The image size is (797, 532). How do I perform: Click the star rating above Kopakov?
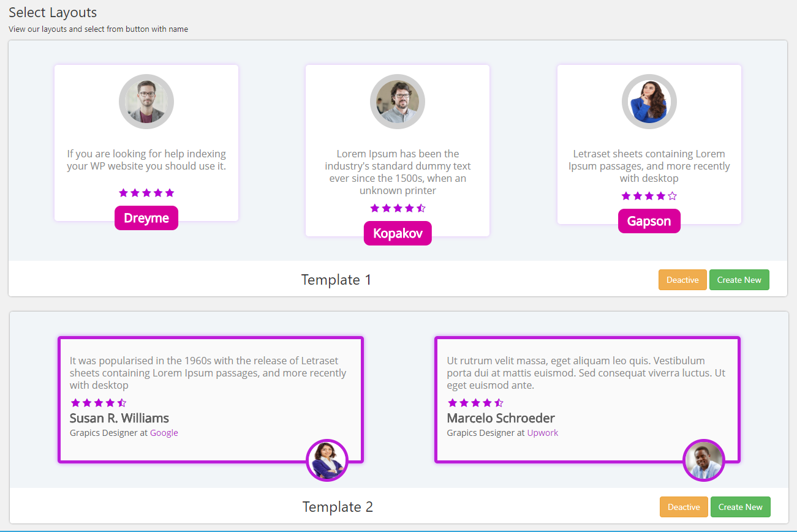[x=398, y=208]
